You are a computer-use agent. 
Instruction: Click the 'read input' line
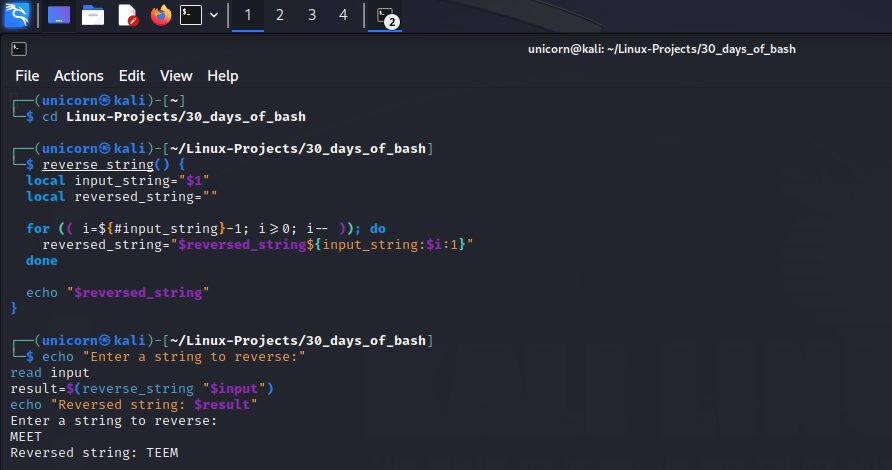pyautogui.click(x=49, y=373)
